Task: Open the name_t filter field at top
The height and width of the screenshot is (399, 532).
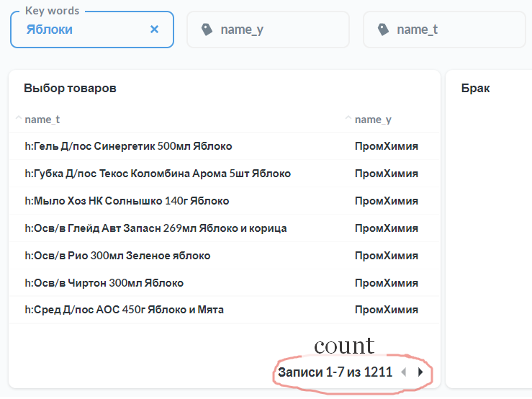Action: point(444,30)
